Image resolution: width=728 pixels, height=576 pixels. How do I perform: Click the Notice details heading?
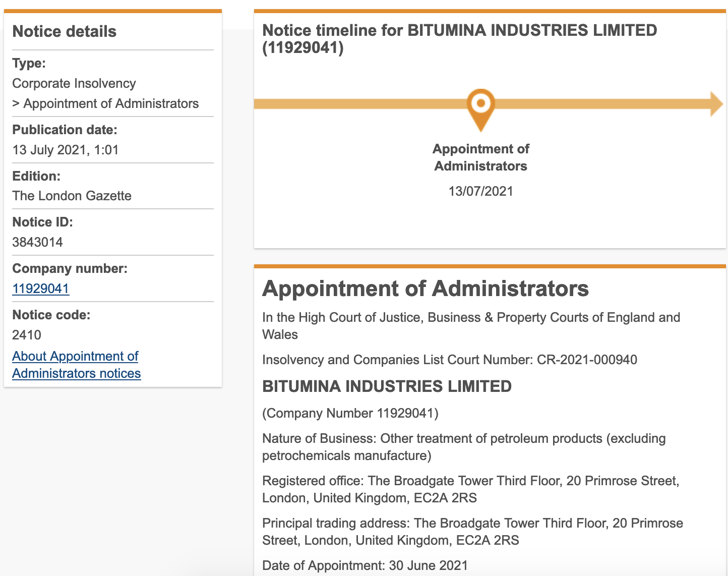[64, 31]
